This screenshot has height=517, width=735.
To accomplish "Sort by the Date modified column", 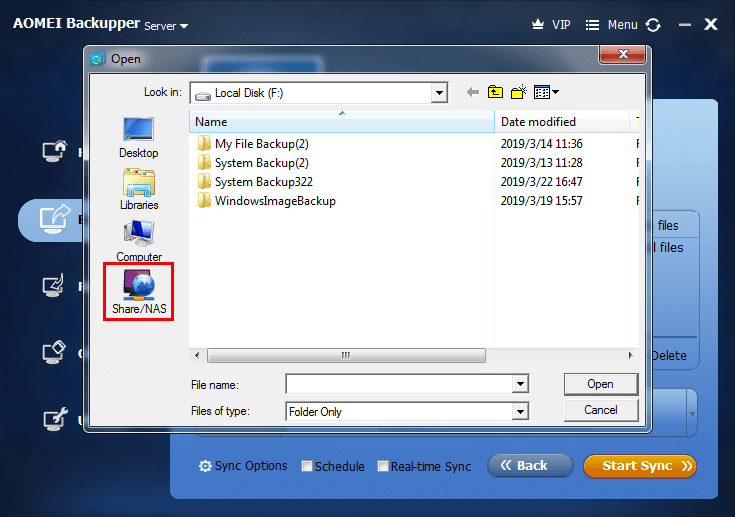I will coord(562,121).
